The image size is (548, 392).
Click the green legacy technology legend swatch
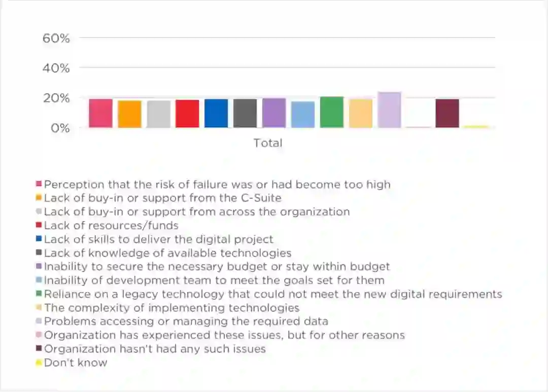tap(39, 294)
